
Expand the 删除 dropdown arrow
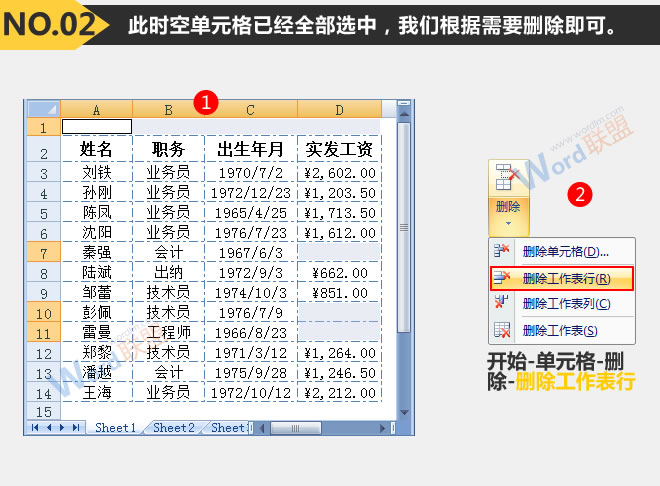(x=508, y=223)
